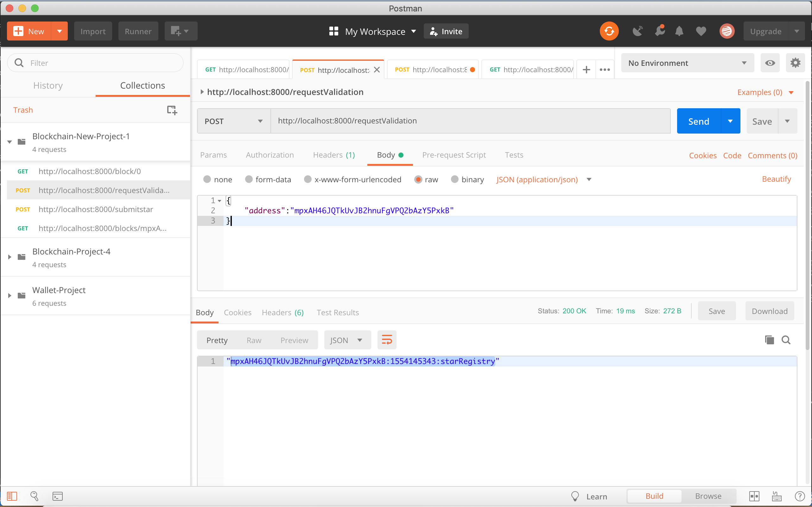Screen dimensions: 812x507
Task: Open Postman console icon
Action: point(57,496)
